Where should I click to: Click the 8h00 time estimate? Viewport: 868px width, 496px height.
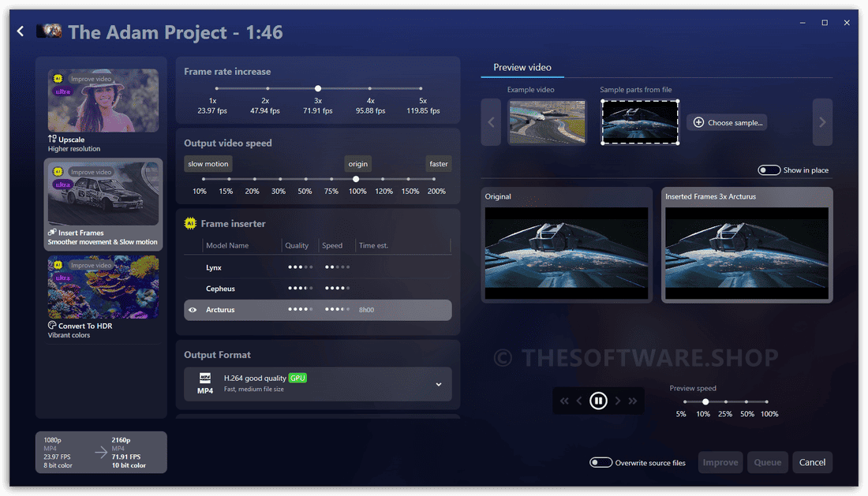click(x=366, y=310)
